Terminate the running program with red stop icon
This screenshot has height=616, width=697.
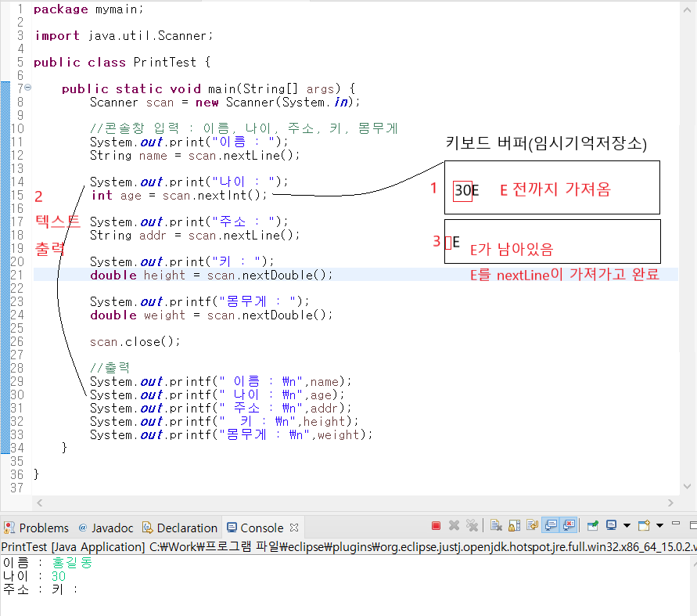[436, 526]
